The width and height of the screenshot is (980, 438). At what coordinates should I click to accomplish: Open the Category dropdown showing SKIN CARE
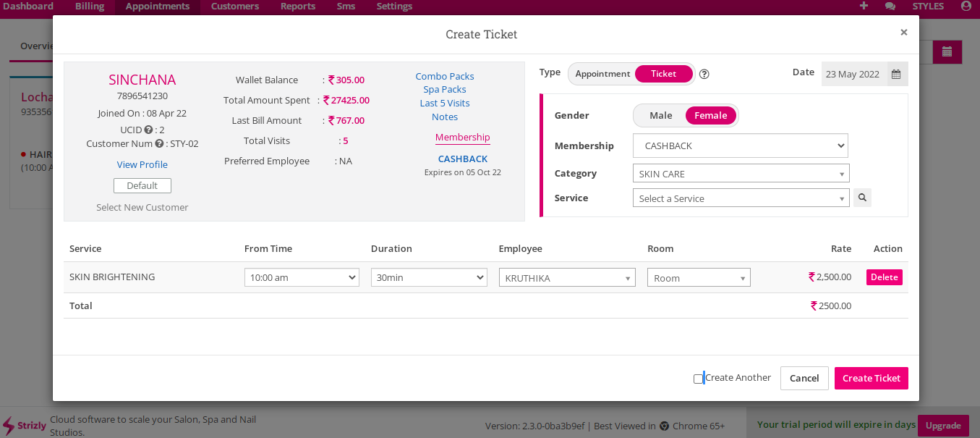pos(741,174)
